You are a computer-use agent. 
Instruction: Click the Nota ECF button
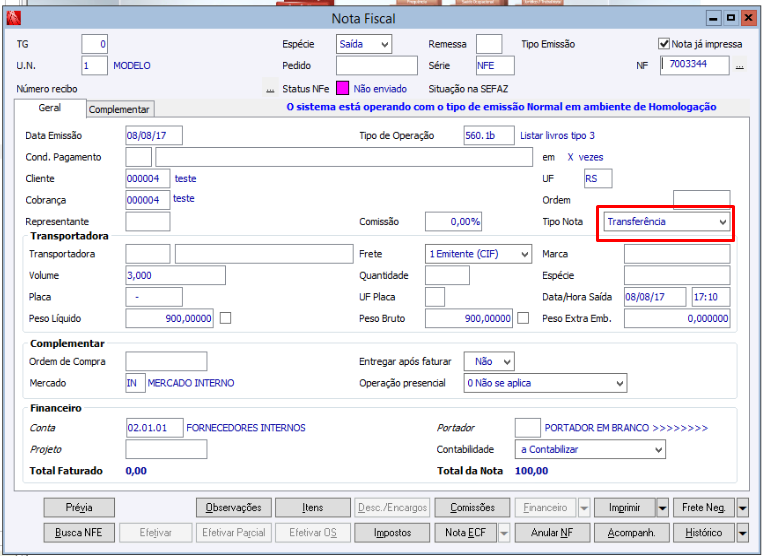(x=466, y=533)
